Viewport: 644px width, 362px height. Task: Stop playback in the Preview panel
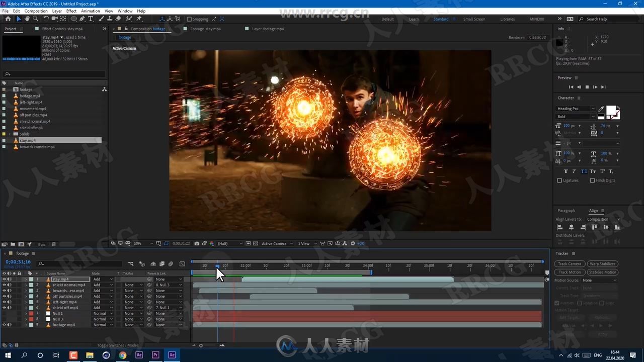587,87
